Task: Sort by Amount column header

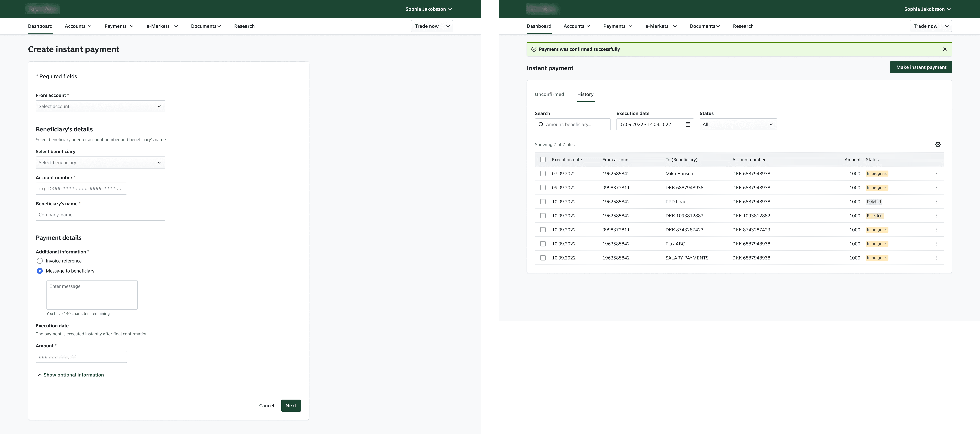Action: point(852,160)
